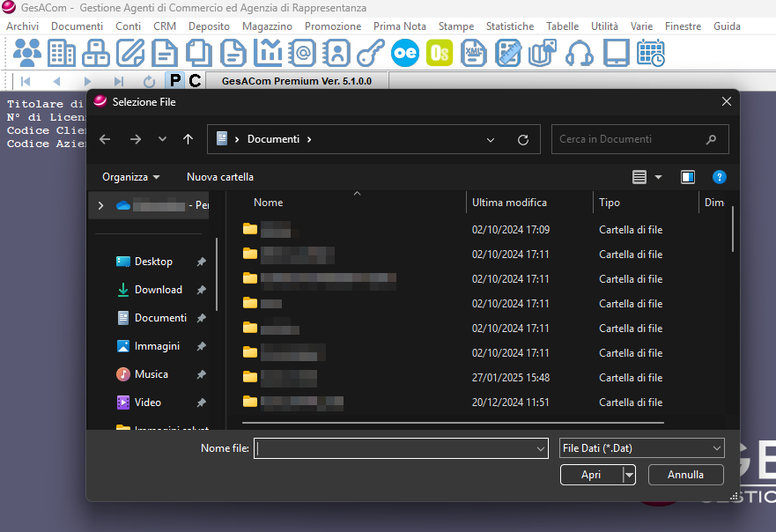Open the File Dati (*.Dat) type dropdown
The width and height of the screenshot is (776, 532).
642,447
